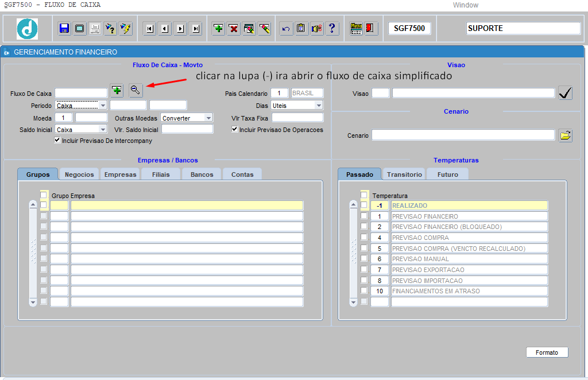Expand the Outras Moedas Converter dropdown

pyautogui.click(x=208, y=118)
